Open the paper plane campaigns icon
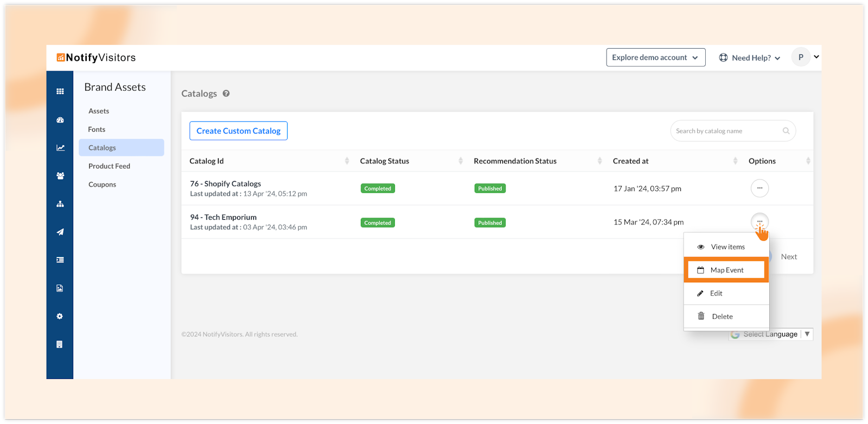Screen dimensions: 868x424 (60, 232)
